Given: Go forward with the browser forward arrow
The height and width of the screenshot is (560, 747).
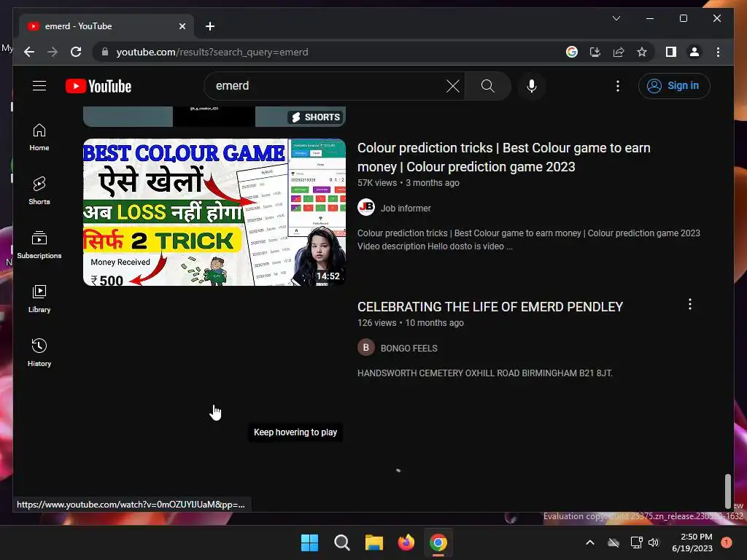Looking at the screenshot, I should click(53, 52).
